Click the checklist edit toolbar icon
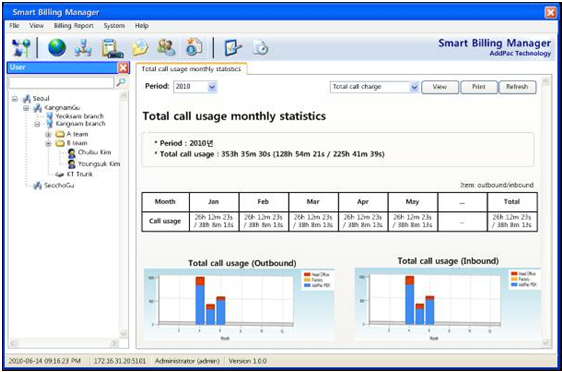 tap(233, 48)
